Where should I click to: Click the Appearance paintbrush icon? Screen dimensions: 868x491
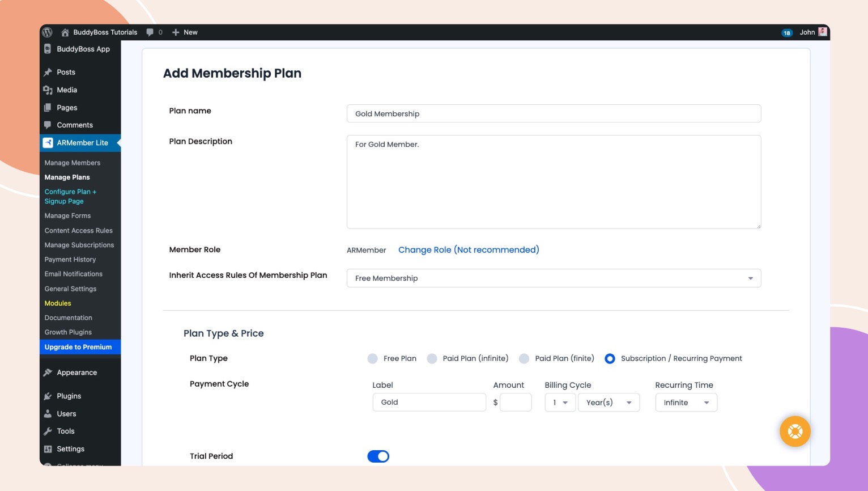tap(48, 373)
